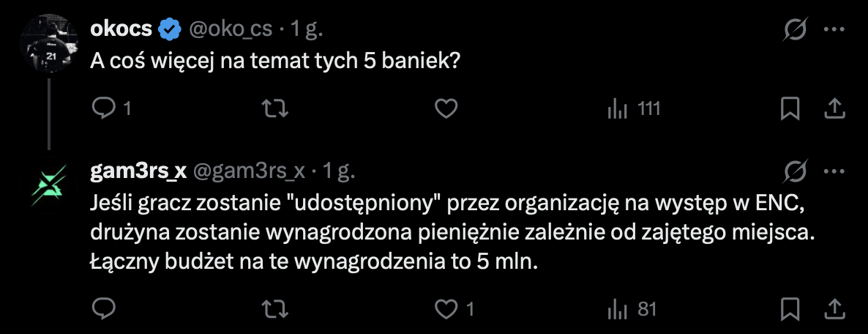Visit the @gam3rs_x handle link
868x334 pixels.
[x=249, y=171]
